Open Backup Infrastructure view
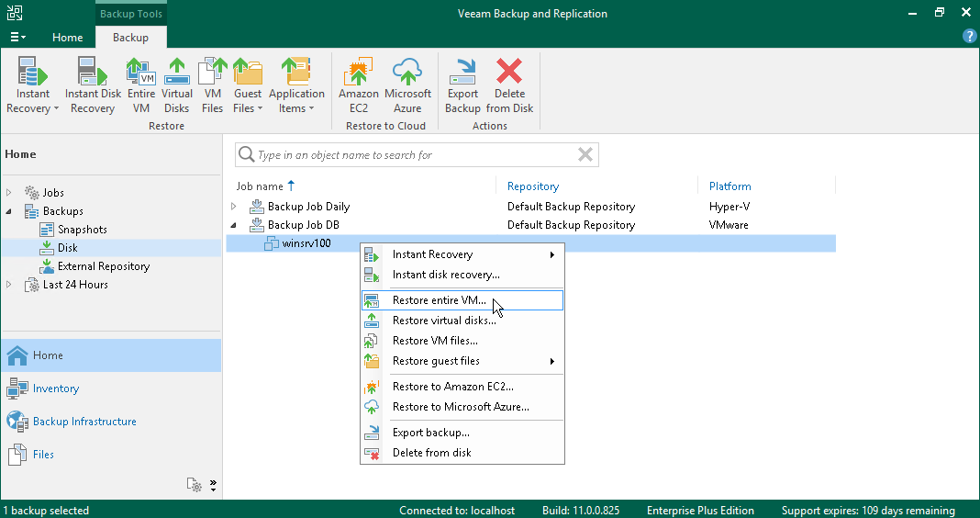 84,422
